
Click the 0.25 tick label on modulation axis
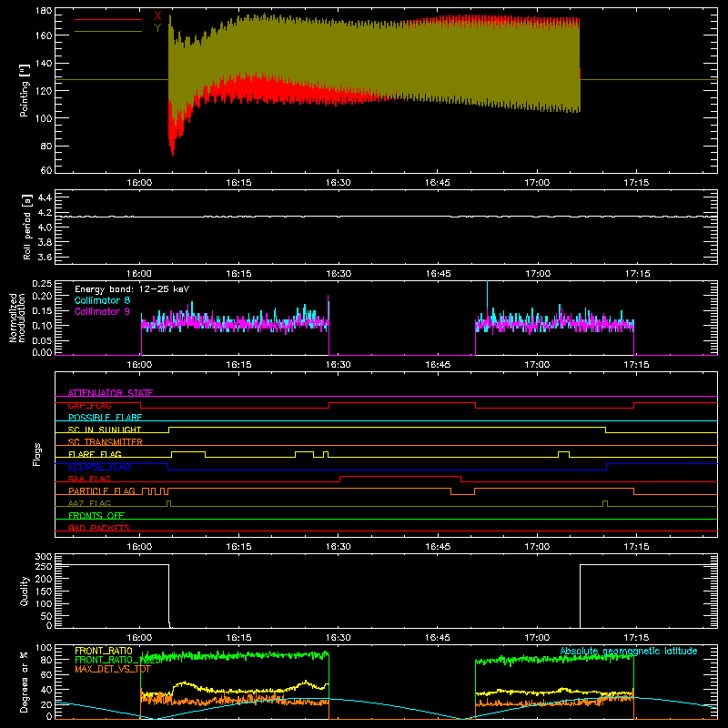(42, 284)
